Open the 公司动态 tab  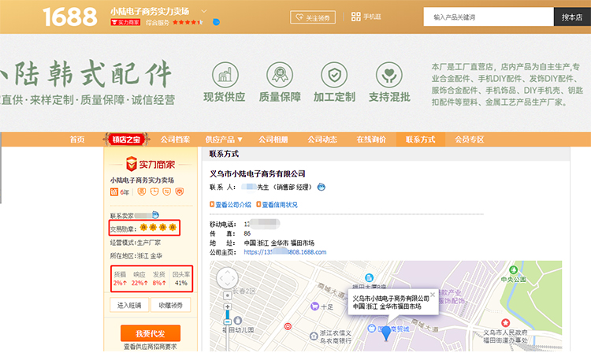coord(322,139)
